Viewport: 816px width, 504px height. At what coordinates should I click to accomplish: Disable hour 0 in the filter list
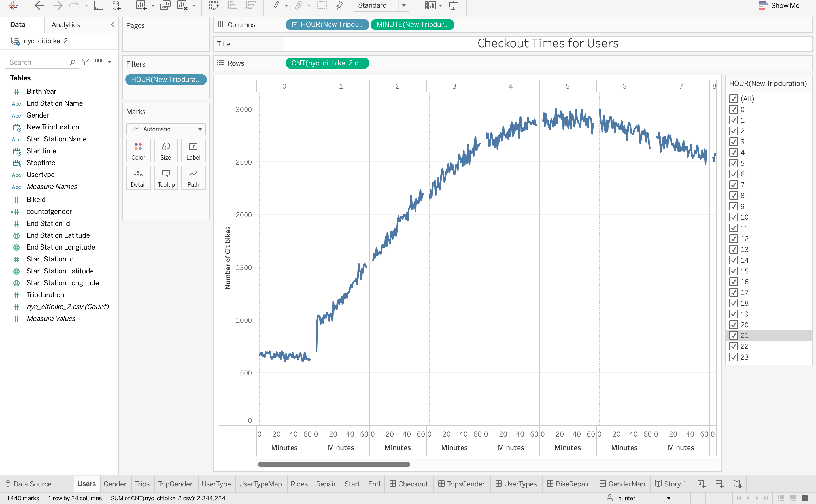734,109
